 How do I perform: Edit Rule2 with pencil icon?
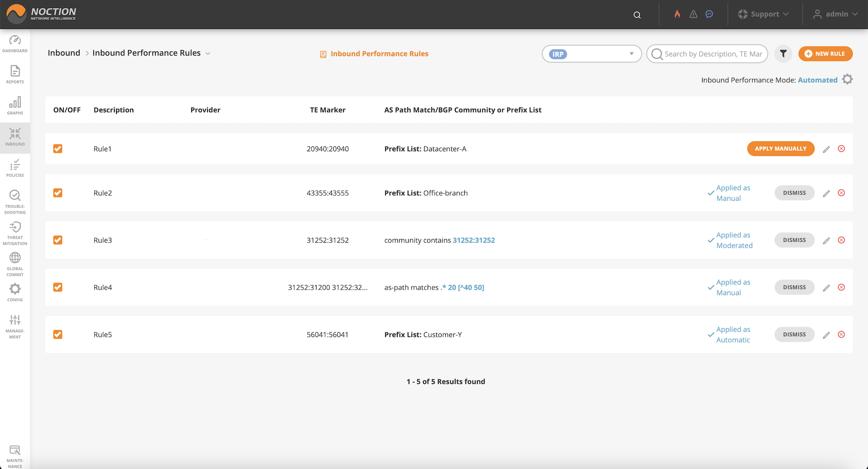point(826,193)
